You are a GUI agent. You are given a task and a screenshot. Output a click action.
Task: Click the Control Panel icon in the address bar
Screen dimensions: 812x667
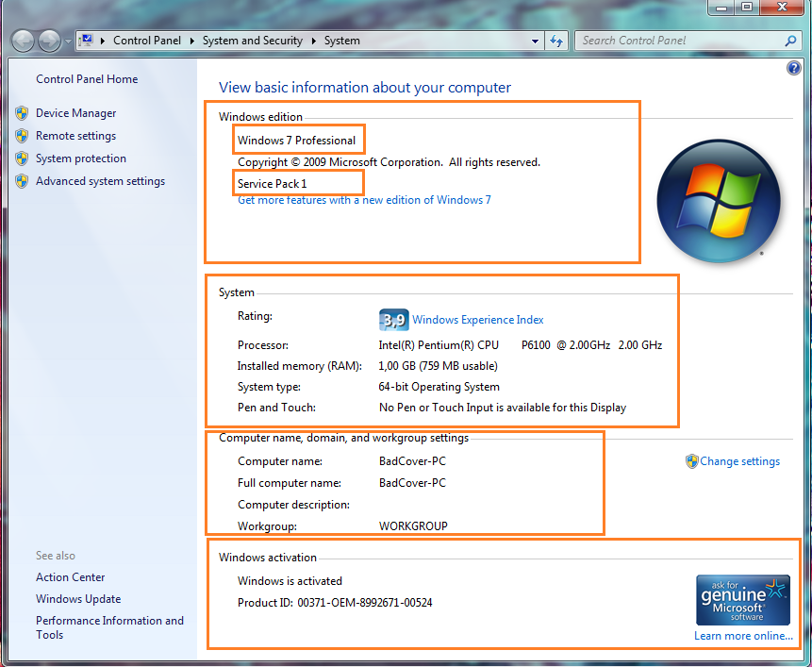(87, 41)
